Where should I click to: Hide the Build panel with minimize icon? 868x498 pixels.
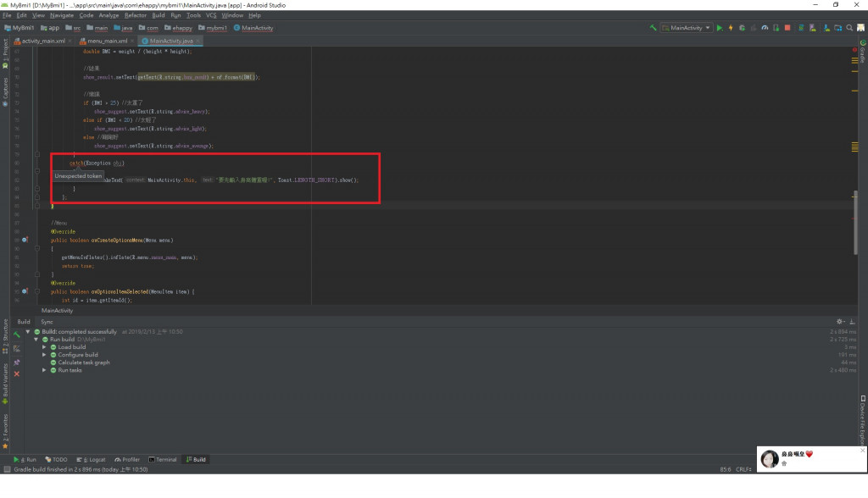(x=853, y=322)
